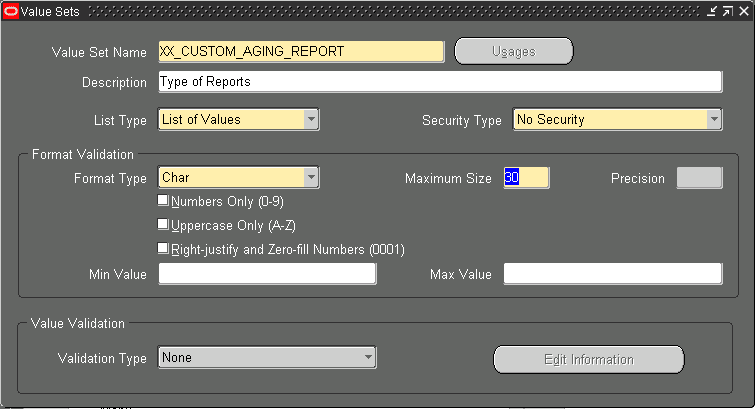Click the Precision field
The height and width of the screenshot is (409, 755).
coord(699,178)
